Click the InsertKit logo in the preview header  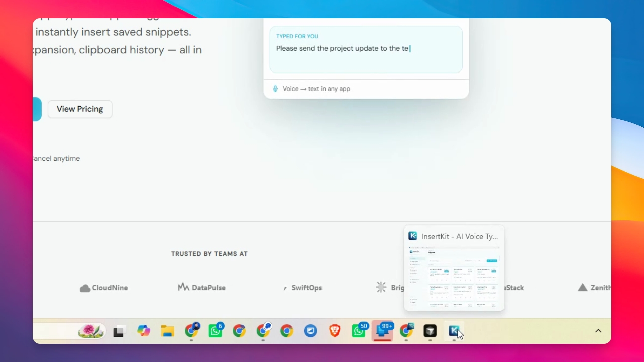413,236
